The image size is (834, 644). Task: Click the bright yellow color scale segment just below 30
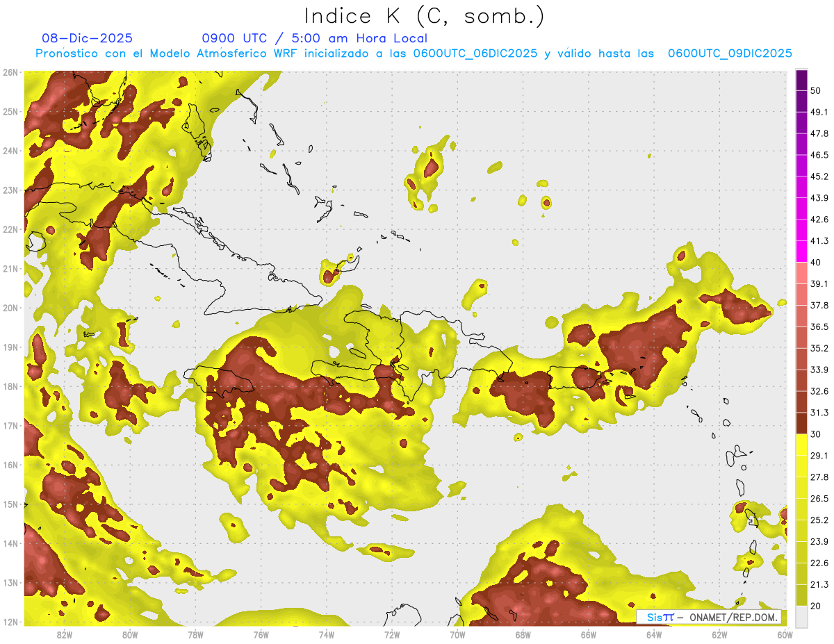tap(801, 445)
